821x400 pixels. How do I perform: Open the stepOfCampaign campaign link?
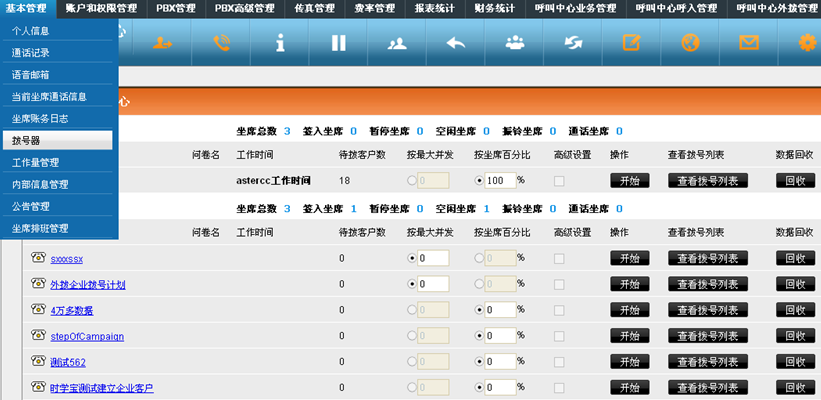(87, 337)
